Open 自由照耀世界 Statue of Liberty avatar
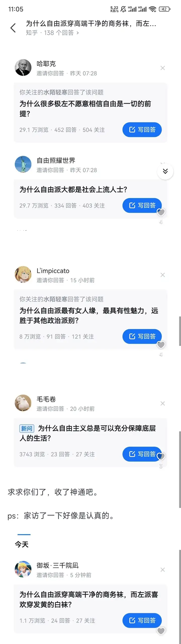This screenshot has height=644, width=181. click(x=23, y=164)
